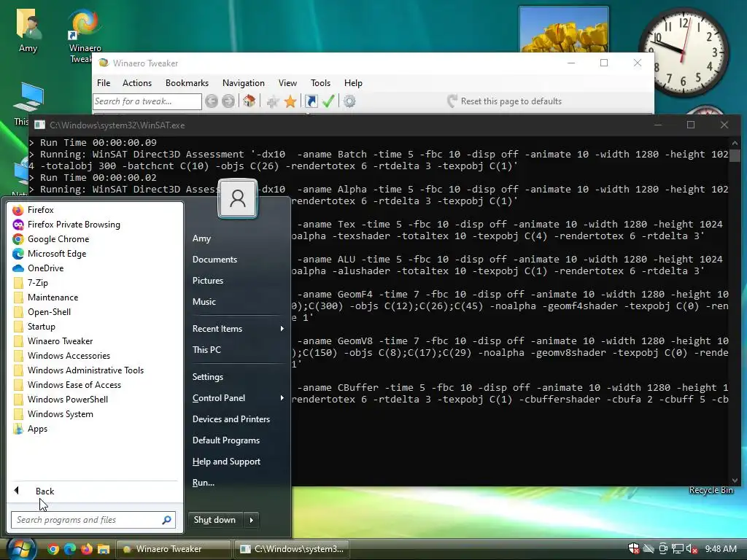The height and width of the screenshot is (560, 747).
Task: Click the magnifier icon in Start search
Action: pos(167,520)
